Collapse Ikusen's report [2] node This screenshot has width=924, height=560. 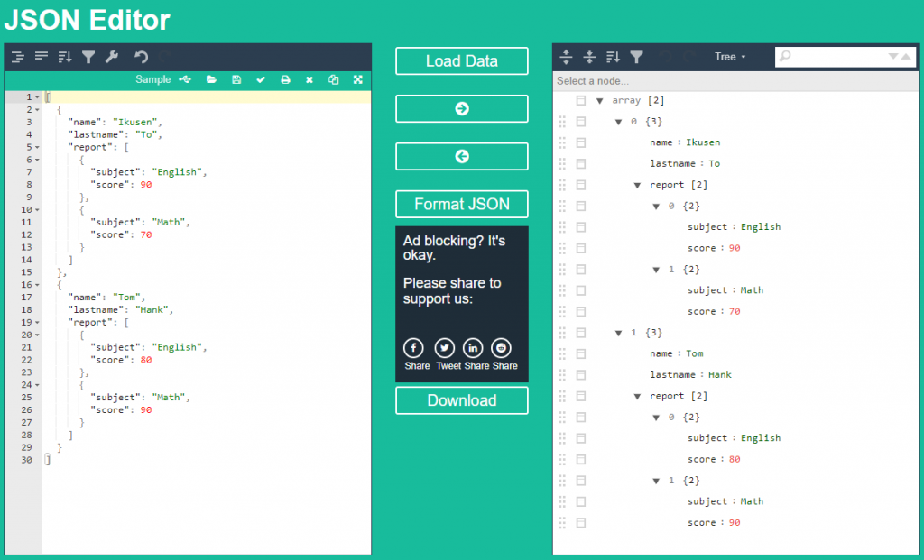tap(638, 186)
